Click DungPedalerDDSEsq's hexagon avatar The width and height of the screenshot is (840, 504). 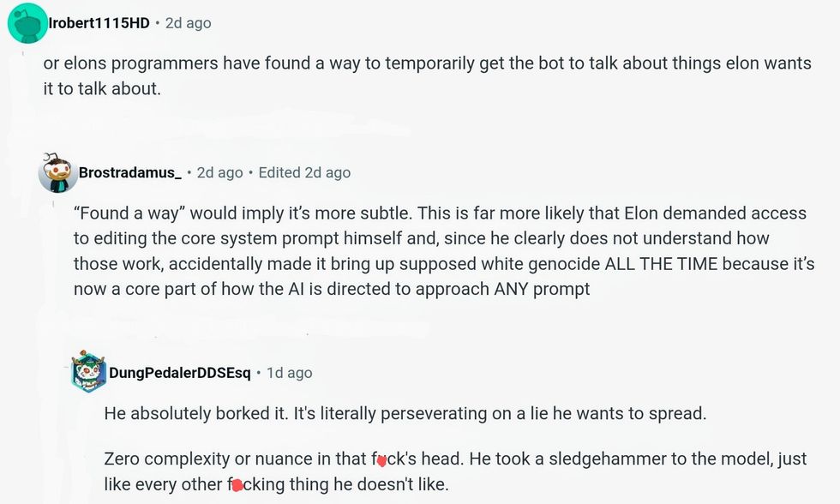pos(88,371)
